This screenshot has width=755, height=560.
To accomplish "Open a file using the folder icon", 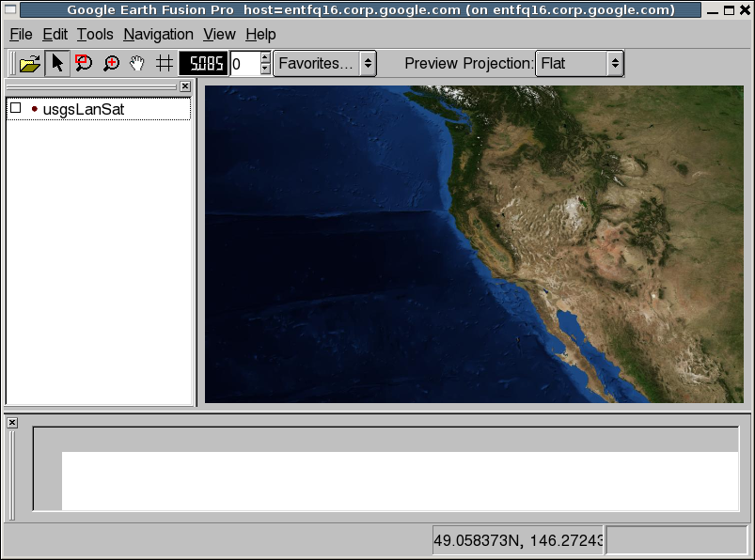I will point(28,63).
